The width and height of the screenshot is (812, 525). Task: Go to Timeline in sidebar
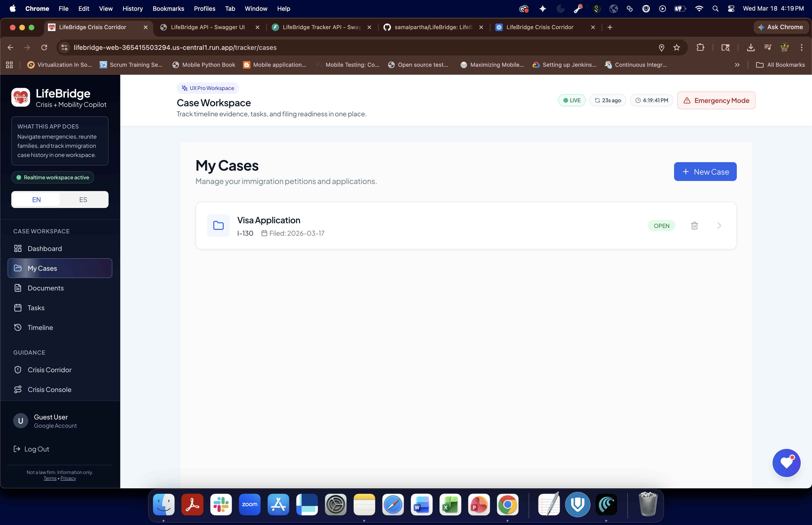[x=40, y=327]
